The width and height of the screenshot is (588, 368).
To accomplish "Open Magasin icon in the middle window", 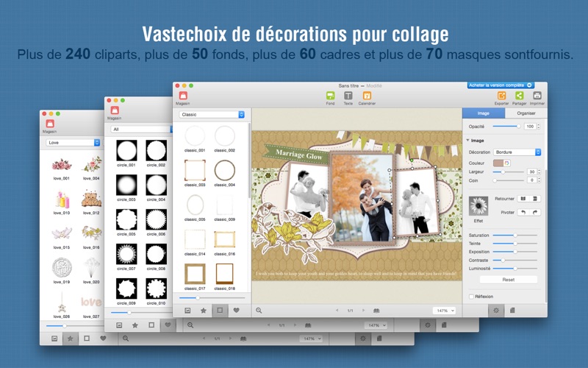I will click(x=115, y=110).
